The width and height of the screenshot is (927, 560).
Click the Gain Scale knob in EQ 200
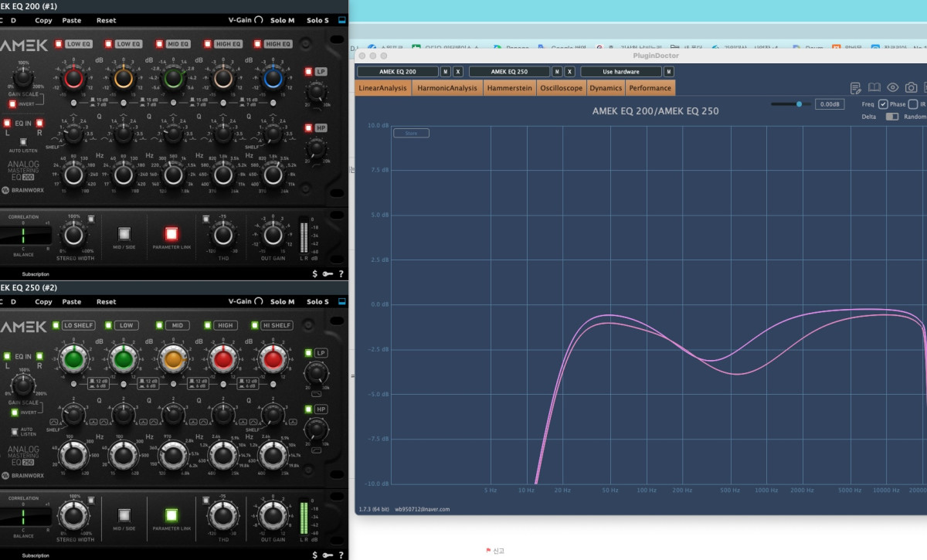click(23, 77)
